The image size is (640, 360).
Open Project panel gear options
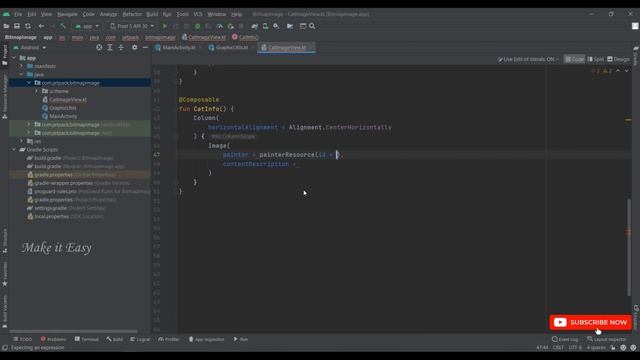[134, 47]
